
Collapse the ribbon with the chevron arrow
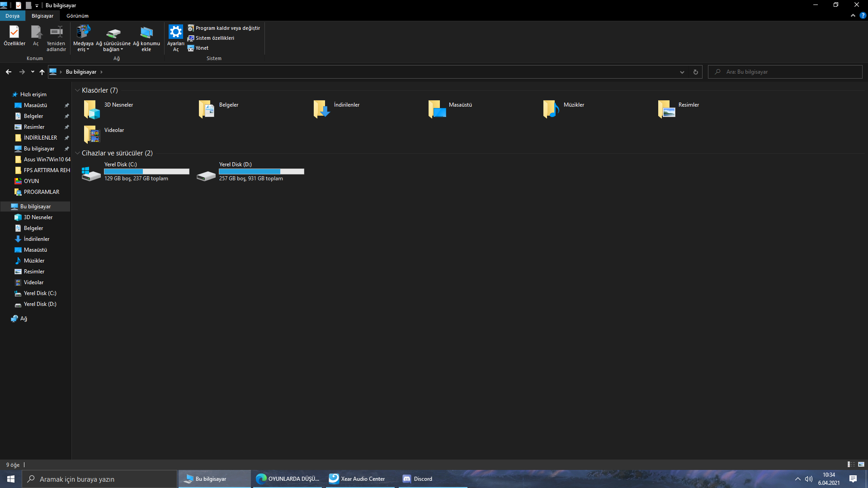pos(853,15)
